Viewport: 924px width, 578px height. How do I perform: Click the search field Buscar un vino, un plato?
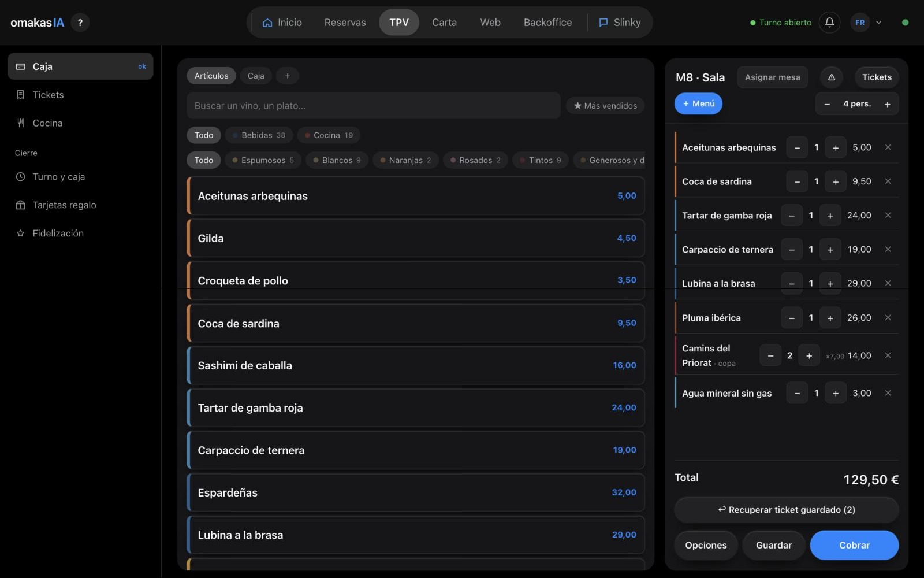coord(374,106)
